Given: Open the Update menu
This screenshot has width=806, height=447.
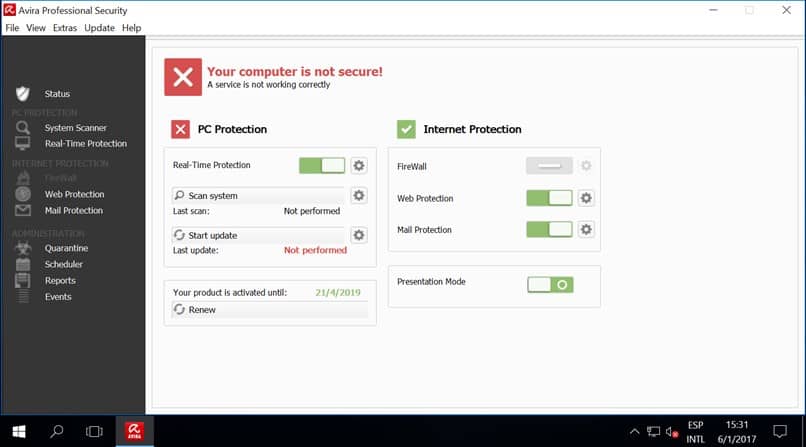Looking at the screenshot, I should pos(99,28).
